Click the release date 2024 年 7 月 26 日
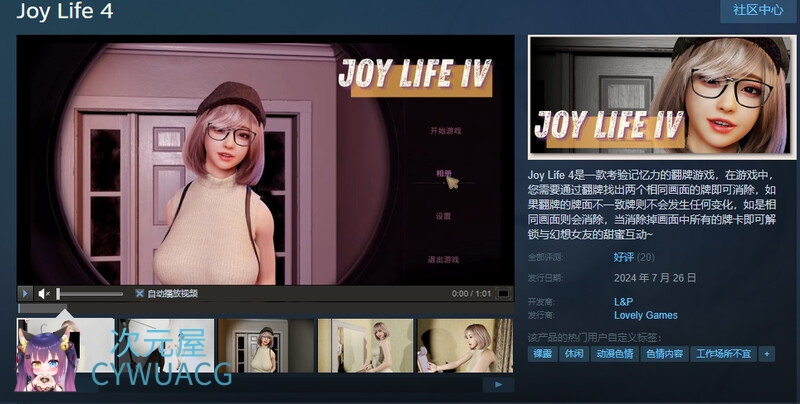 [x=655, y=278]
